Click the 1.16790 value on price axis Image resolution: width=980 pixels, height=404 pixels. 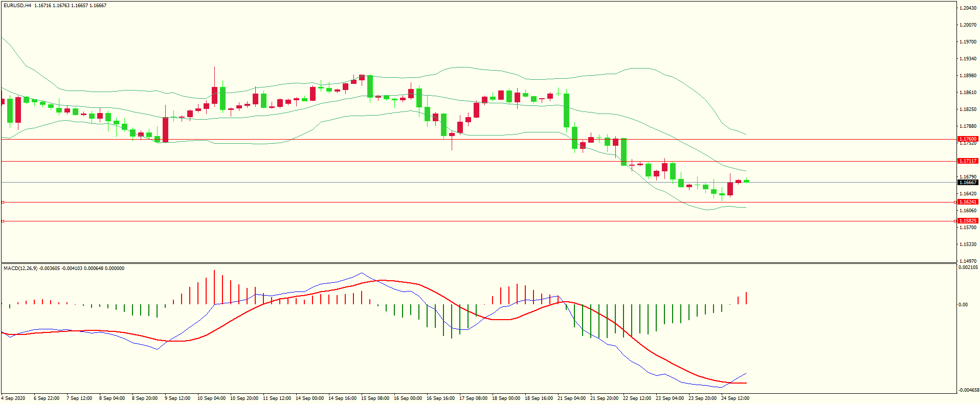[x=968, y=177]
